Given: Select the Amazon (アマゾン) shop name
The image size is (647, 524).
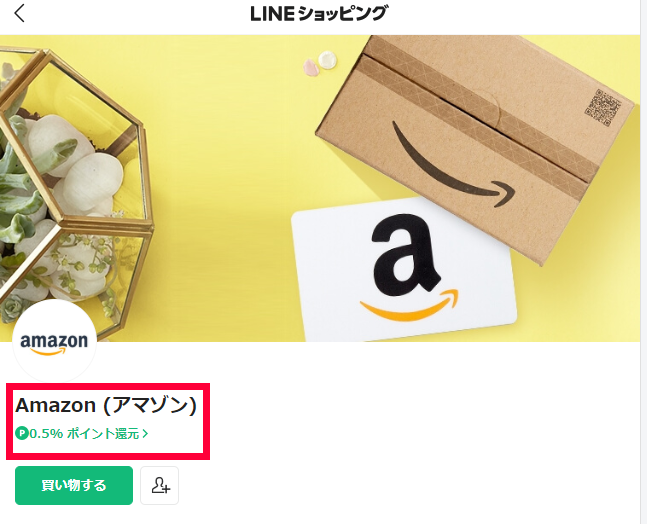Looking at the screenshot, I should point(106,405).
